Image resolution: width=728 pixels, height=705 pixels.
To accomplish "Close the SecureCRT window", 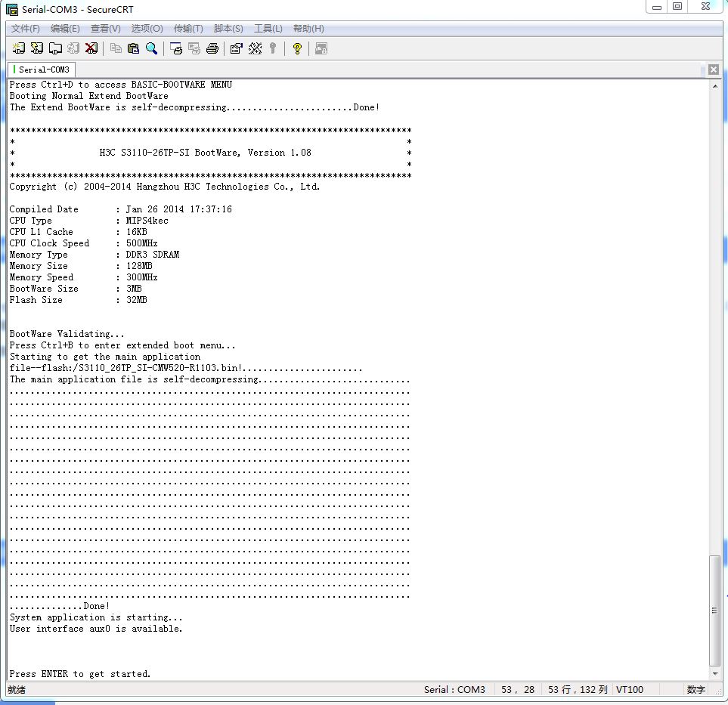I will [x=705, y=7].
